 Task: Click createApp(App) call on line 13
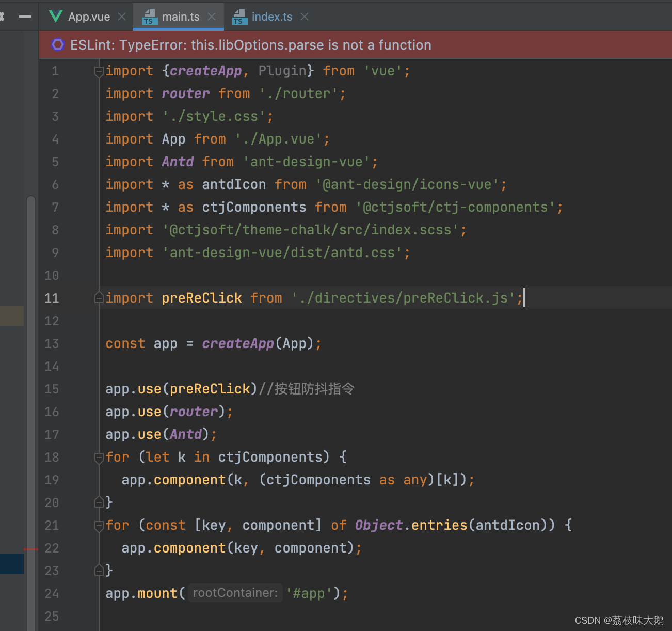click(258, 343)
